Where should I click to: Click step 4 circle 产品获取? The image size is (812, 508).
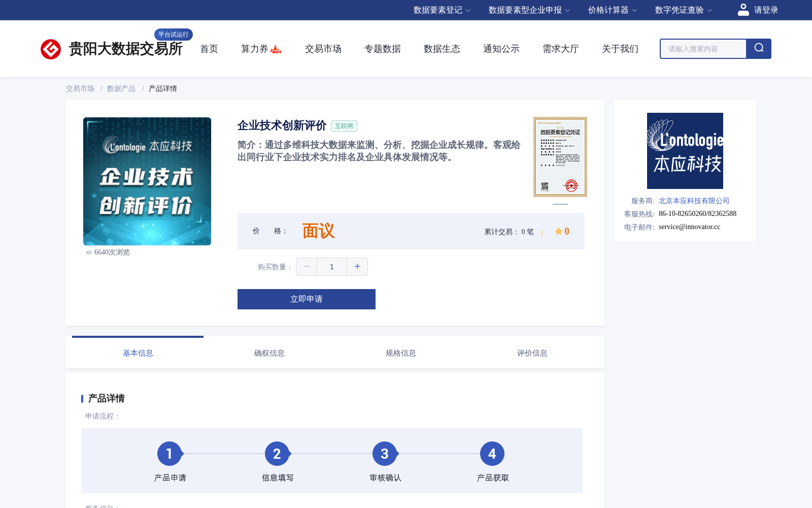tap(492, 454)
